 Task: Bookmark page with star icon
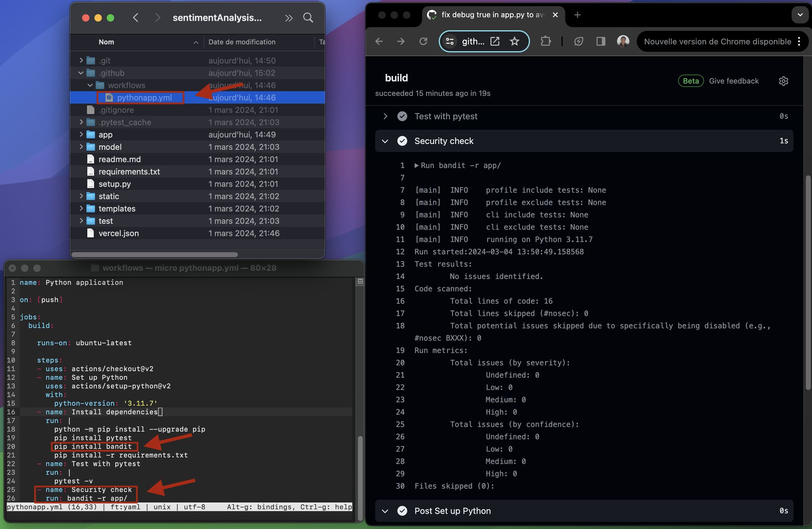pos(515,41)
